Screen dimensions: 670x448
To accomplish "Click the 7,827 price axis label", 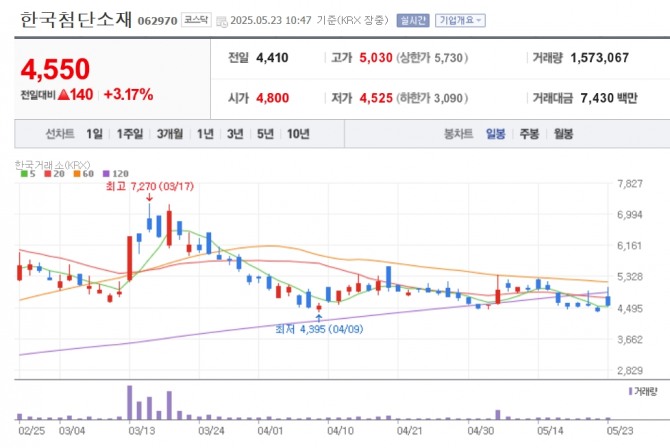I will point(630,184).
